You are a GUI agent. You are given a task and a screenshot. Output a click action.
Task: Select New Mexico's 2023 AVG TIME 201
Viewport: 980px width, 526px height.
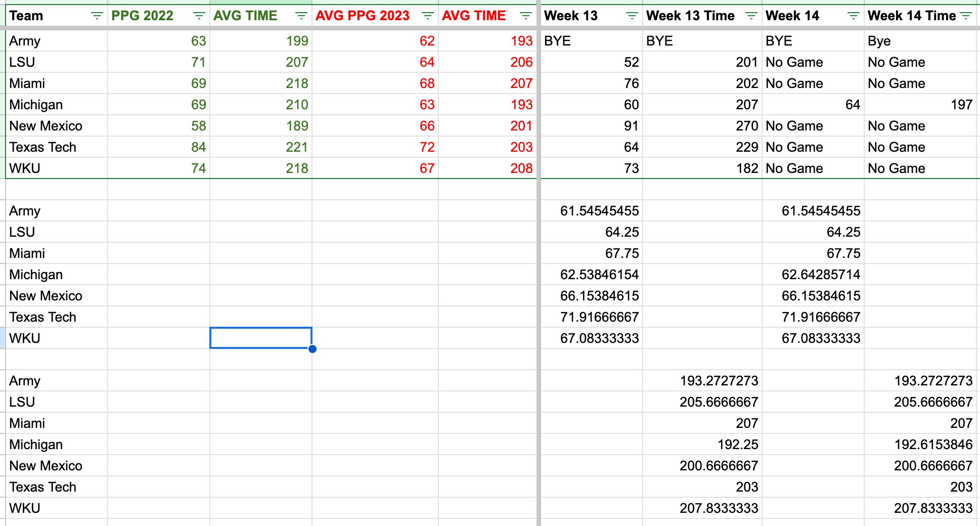(x=487, y=126)
